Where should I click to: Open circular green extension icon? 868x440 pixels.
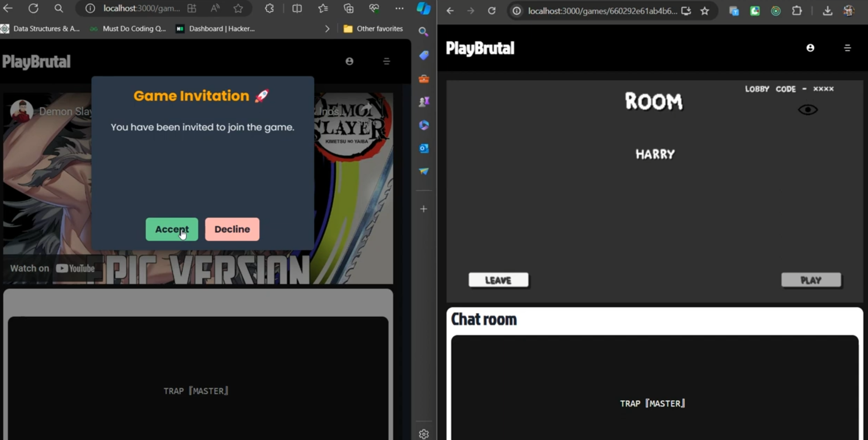point(776,11)
